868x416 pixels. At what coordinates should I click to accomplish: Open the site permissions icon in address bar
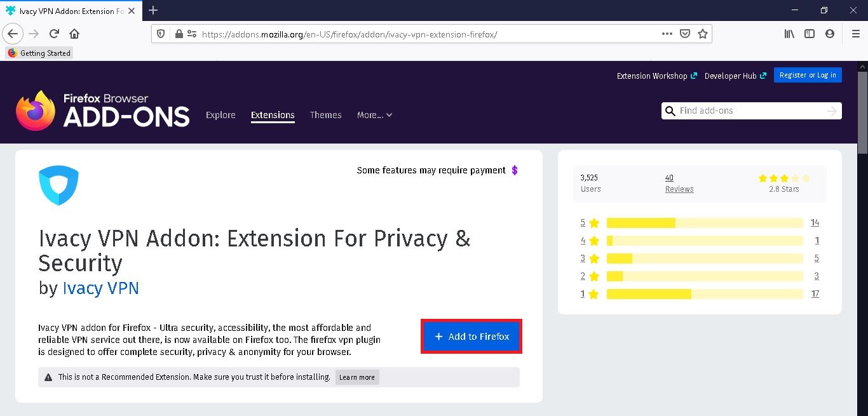[191, 34]
